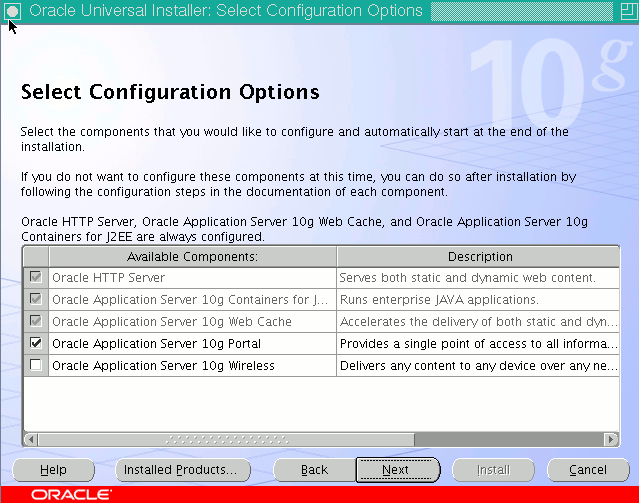639x503 pixels.
Task: Click the horizontal scrollbar thumb
Action: coord(227,439)
